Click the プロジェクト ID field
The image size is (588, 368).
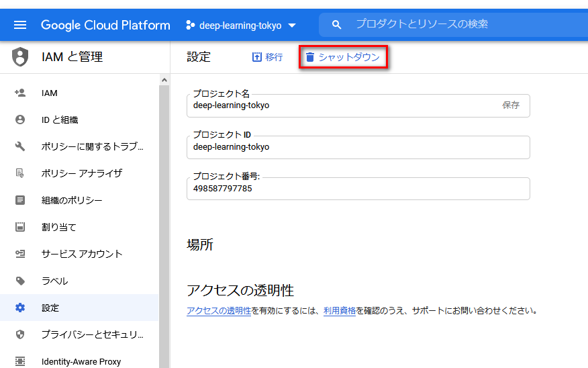click(358, 147)
